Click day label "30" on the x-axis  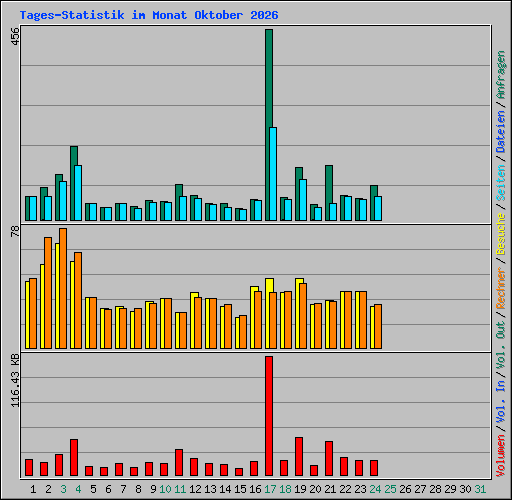(465, 489)
